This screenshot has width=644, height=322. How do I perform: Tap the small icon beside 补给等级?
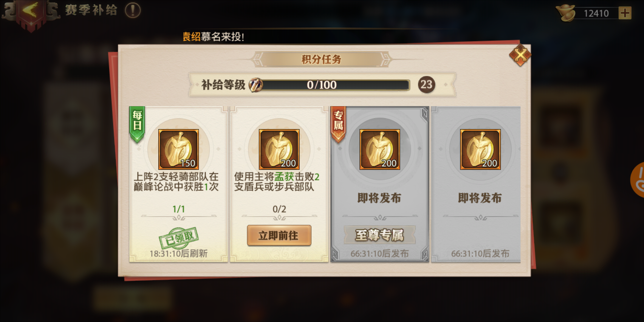point(256,85)
